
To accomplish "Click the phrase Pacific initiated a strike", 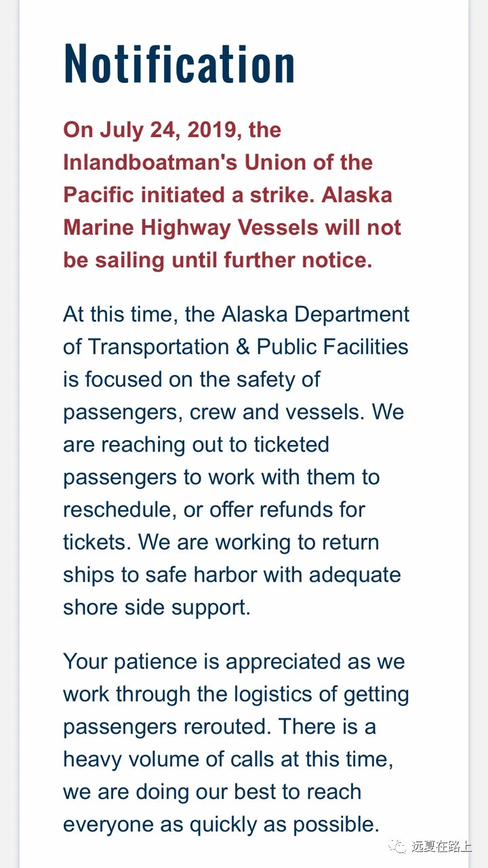I will click(189, 195).
